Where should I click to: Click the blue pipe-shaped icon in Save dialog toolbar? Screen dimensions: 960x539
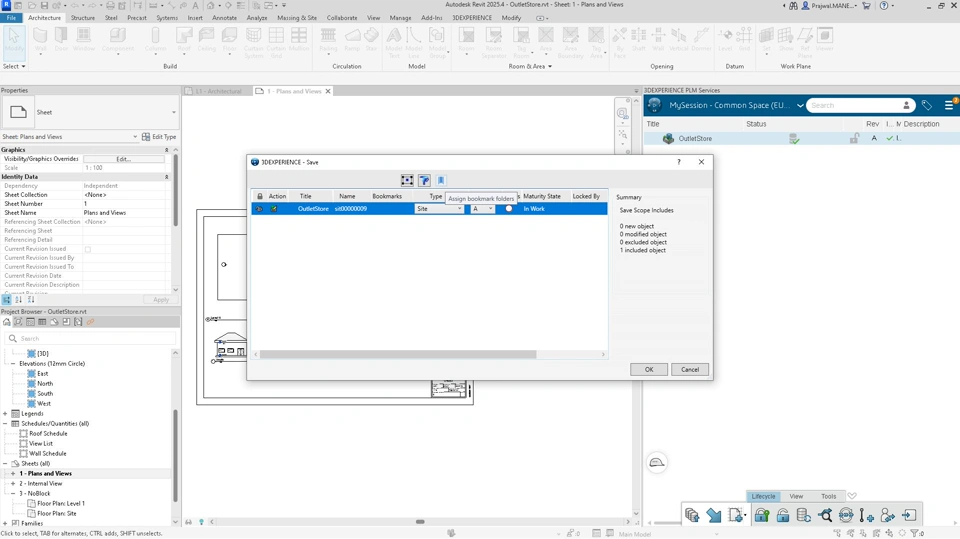point(424,180)
